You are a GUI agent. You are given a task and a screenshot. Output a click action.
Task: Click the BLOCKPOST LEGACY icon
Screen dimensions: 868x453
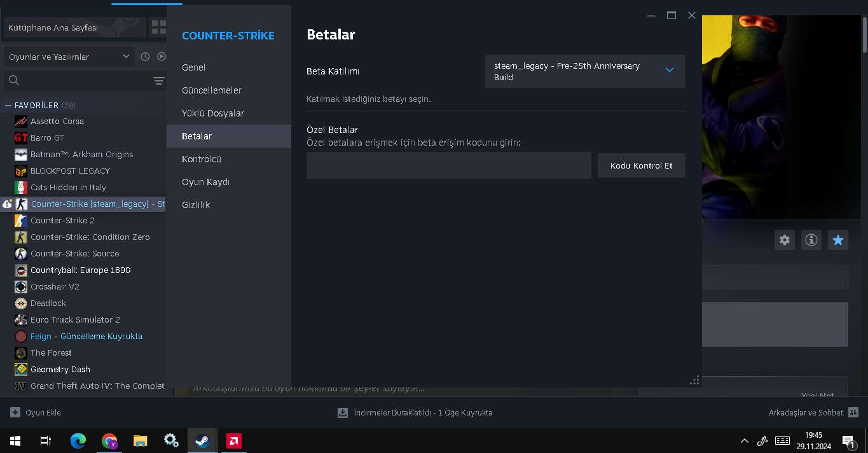pyautogui.click(x=21, y=171)
